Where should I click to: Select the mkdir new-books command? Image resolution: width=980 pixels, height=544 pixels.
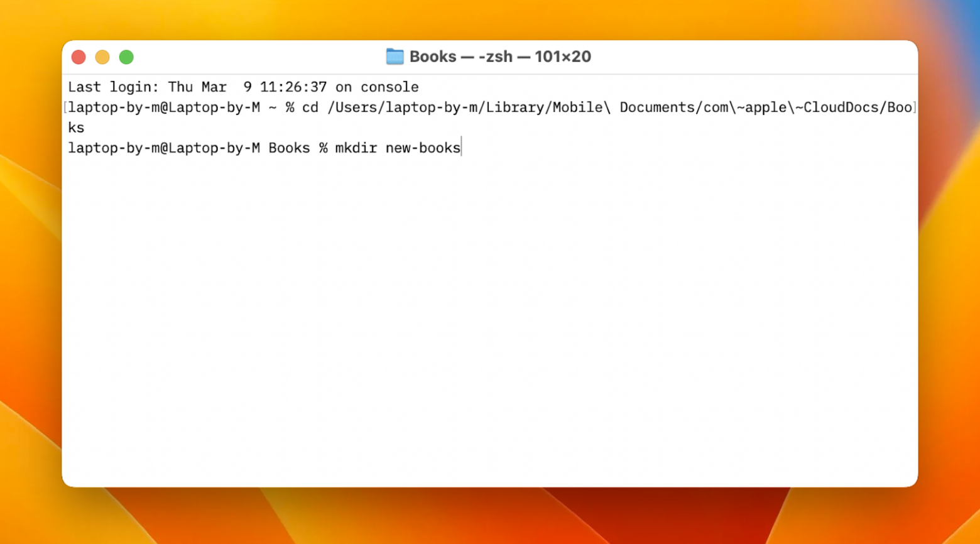[x=397, y=148]
